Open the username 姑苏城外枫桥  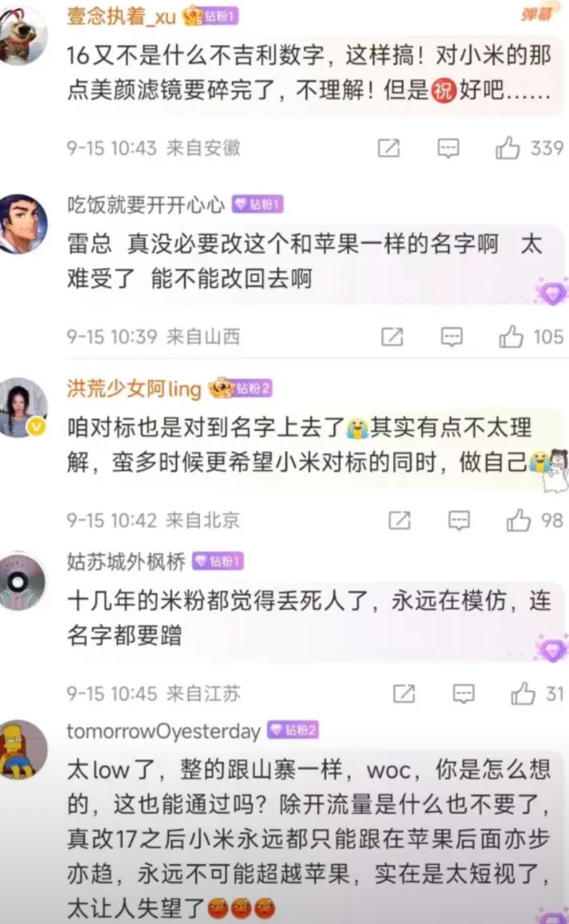point(126,562)
